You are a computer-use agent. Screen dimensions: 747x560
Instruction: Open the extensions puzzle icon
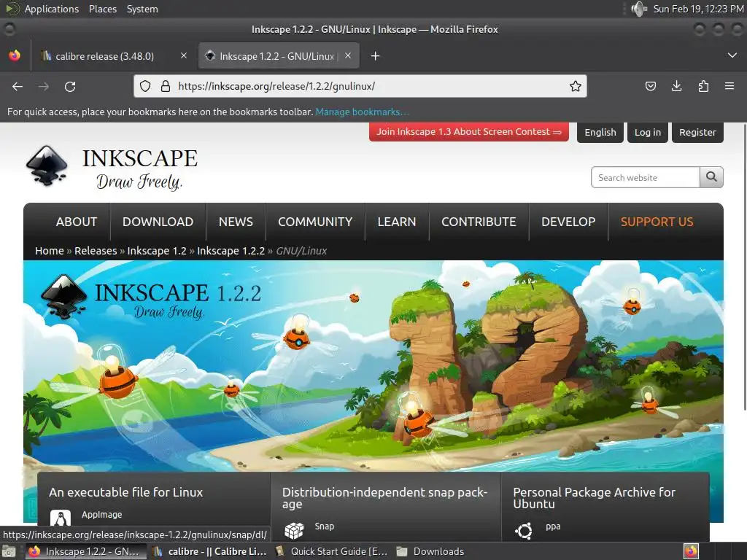click(x=703, y=86)
